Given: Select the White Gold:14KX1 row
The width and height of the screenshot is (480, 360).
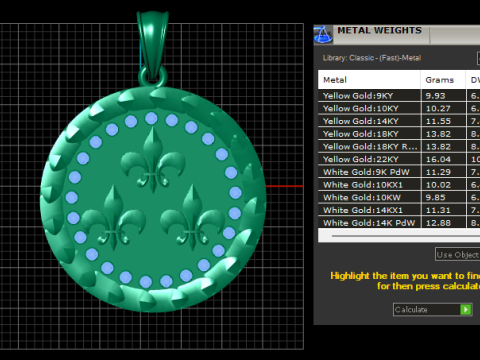Looking at the screenshot, I should pos(399,210).
